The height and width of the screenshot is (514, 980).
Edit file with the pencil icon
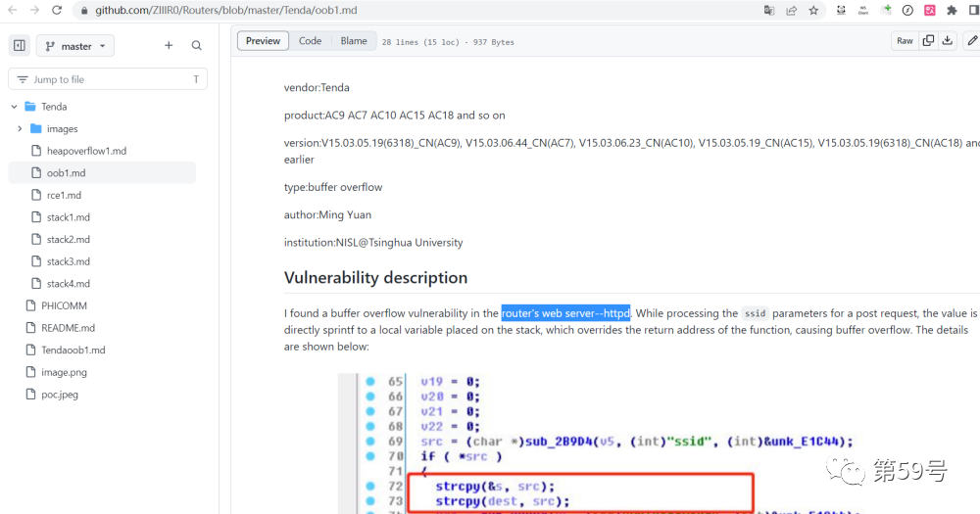tap(972, 40)
